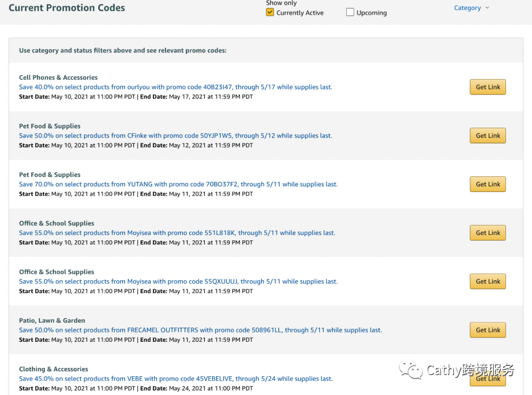This screenshot has height=395, width=532.
Task: Click the Currently Active label text
Action: pos(300,12)
